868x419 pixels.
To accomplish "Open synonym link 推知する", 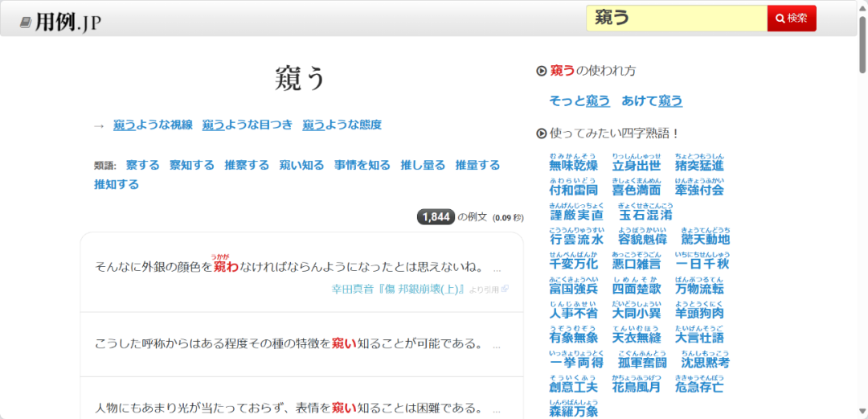I will pos(117,184).
